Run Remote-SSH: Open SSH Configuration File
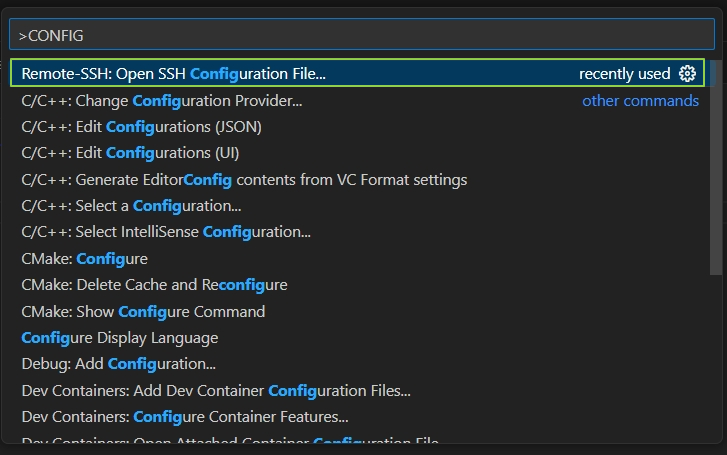Image resolution: width=727 pixels, height=455 pixels. pos(357,73)
